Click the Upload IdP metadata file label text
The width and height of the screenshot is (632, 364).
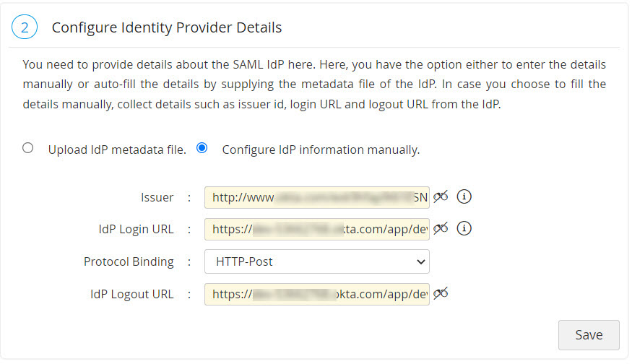(x=117, y=150)
